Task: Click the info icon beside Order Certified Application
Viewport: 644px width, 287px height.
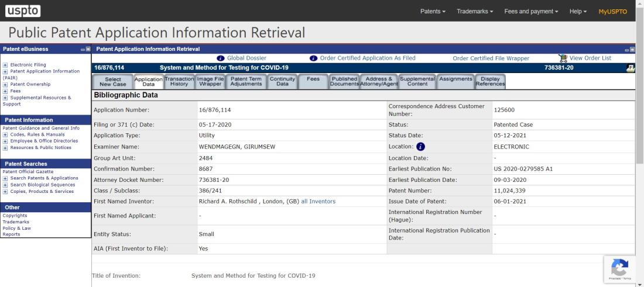Action: coord(313,58)
